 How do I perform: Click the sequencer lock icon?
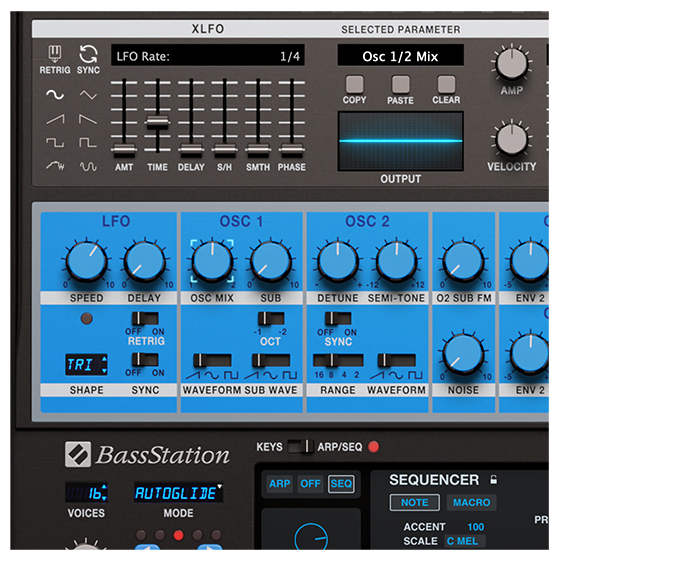493,480
